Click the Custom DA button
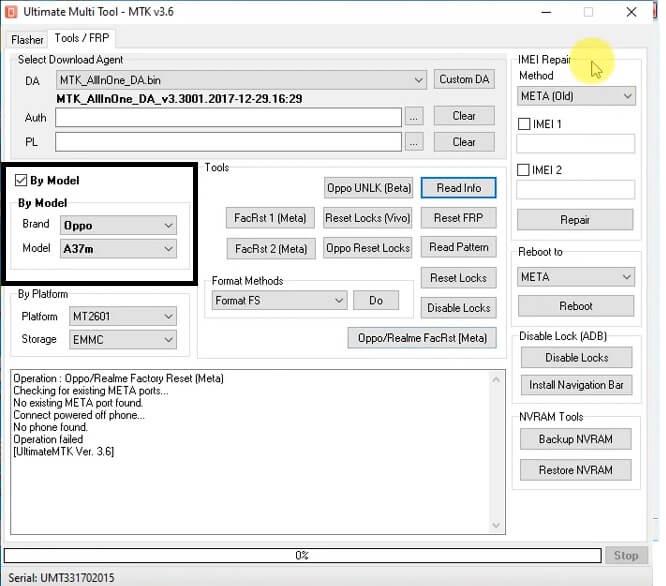The width and height of the screenshot is (666, 586). [464, 79]
